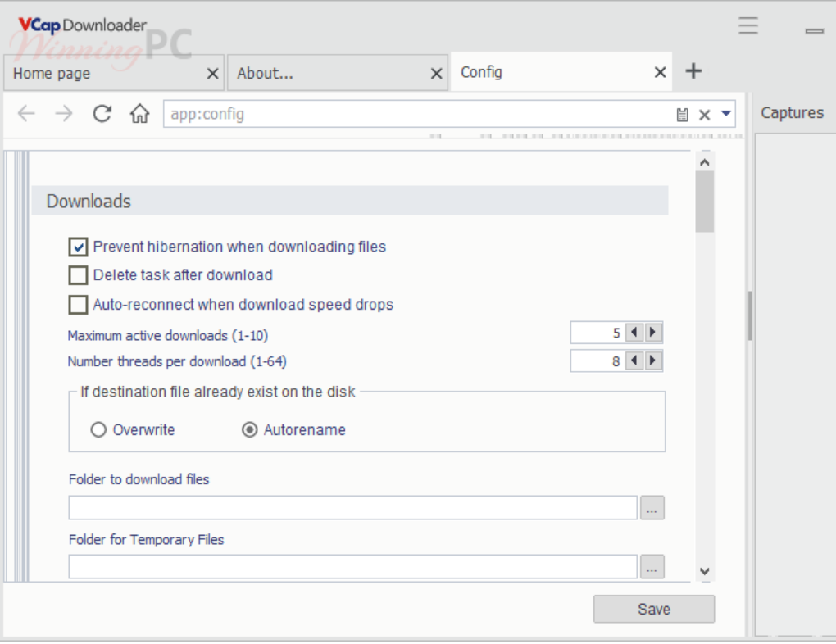Increase maximum active downloads value
Viewport: 836px width, 644px height.
[x=653, y=333]
